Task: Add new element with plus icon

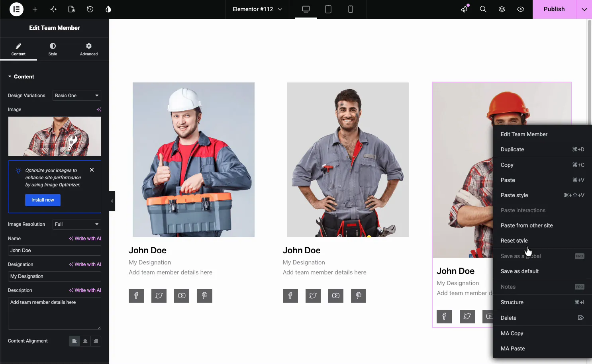Action: click(35, 9)
